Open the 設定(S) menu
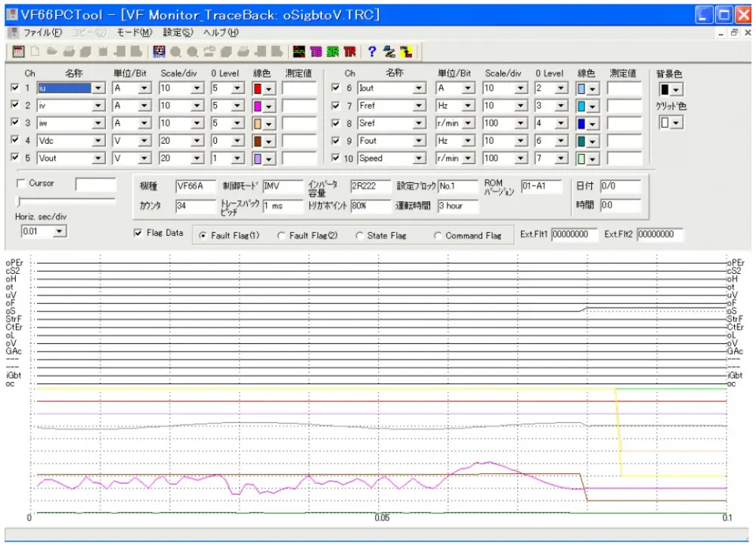 [178, 33]
